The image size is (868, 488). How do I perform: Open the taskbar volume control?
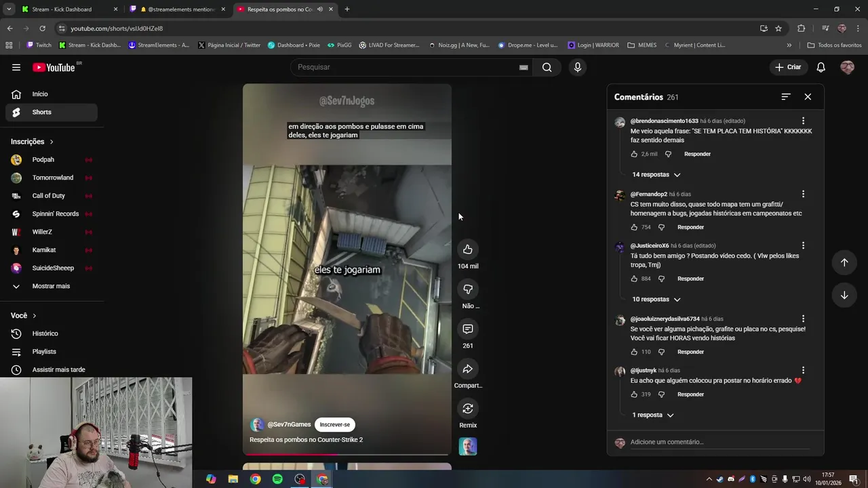click(806, 479)
